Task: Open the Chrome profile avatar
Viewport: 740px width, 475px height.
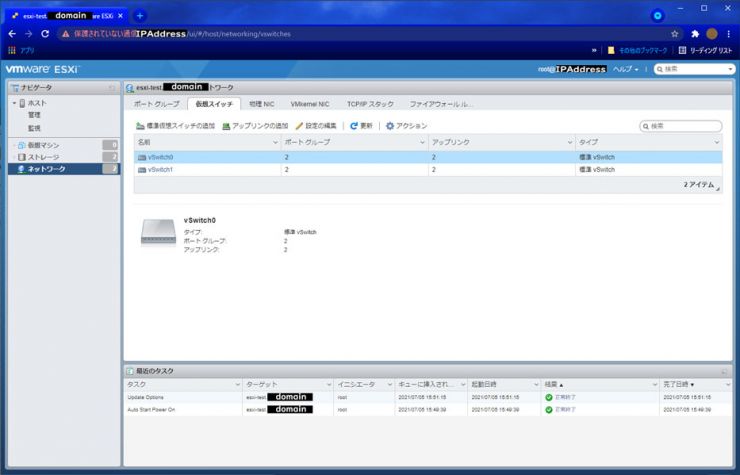Action: (x=712, y=34)
